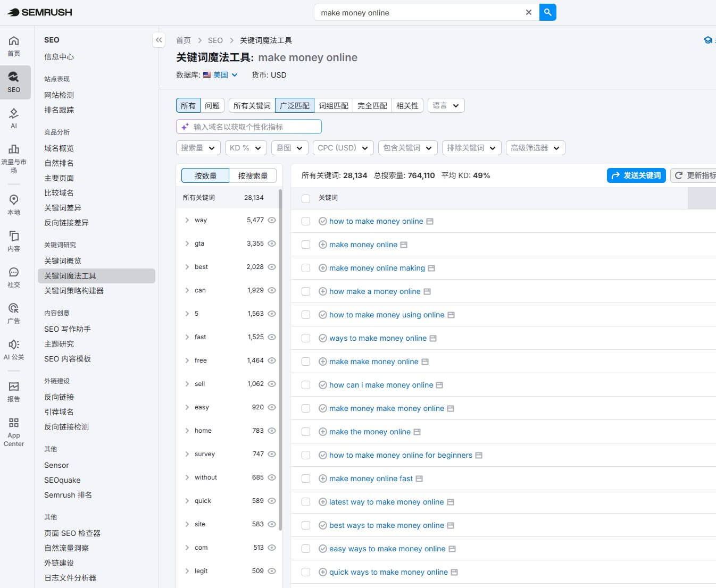Open 域名概览 in sidebar
This screenshot has width=716, height=588.
pyautogui.click(x=59, y=148)
